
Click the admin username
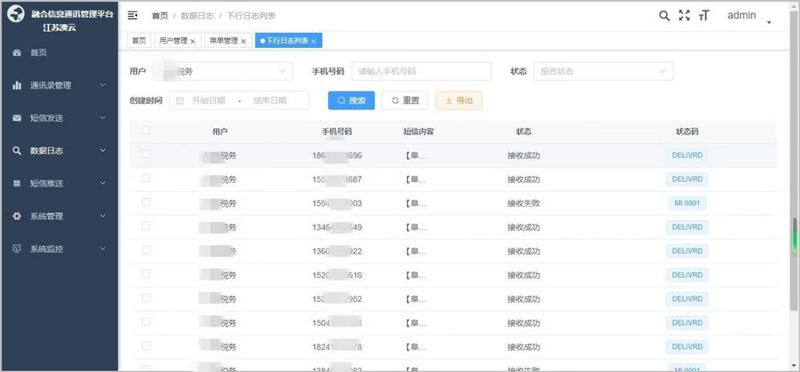point(741,15)
